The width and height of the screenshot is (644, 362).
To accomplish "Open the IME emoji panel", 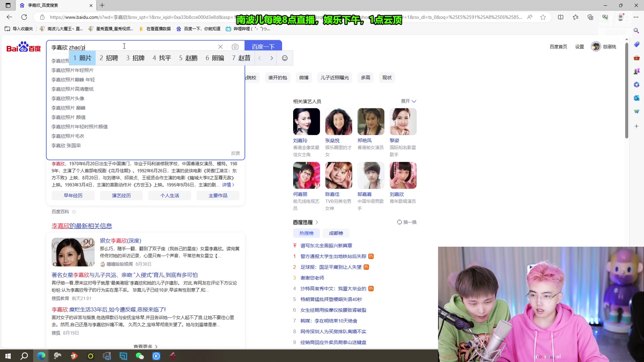I will [x=285, y=58].
